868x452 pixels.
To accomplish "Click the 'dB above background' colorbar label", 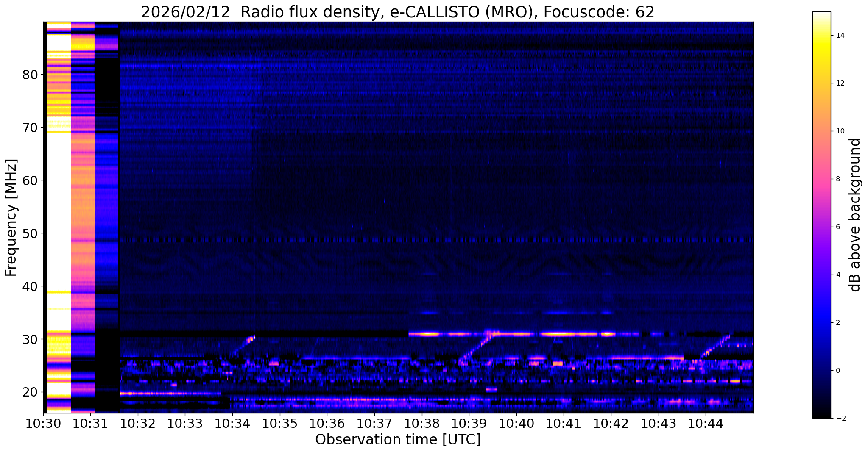I will point(855,215).
